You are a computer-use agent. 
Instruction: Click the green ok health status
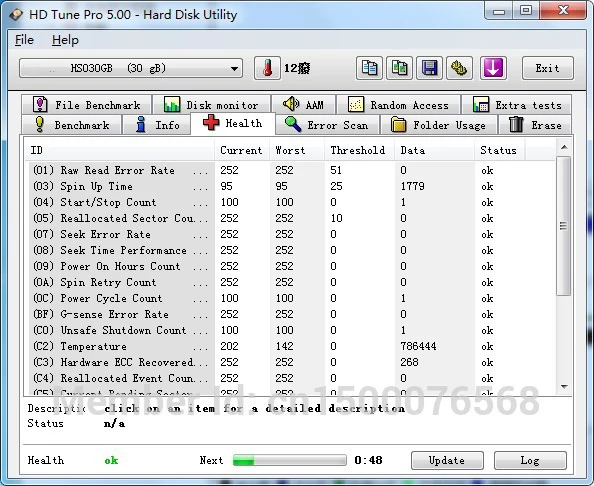pos(111,460)
